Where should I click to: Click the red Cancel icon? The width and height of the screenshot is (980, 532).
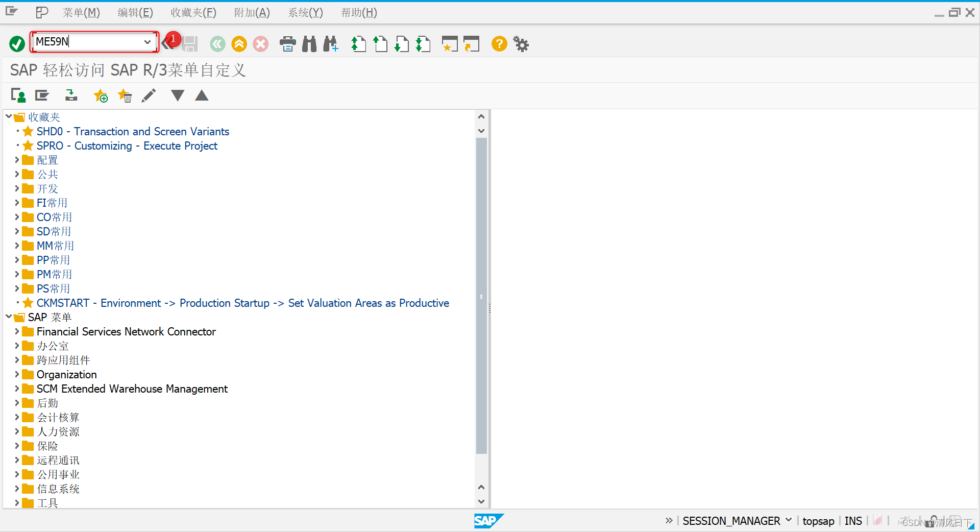[x=260, y=44]
